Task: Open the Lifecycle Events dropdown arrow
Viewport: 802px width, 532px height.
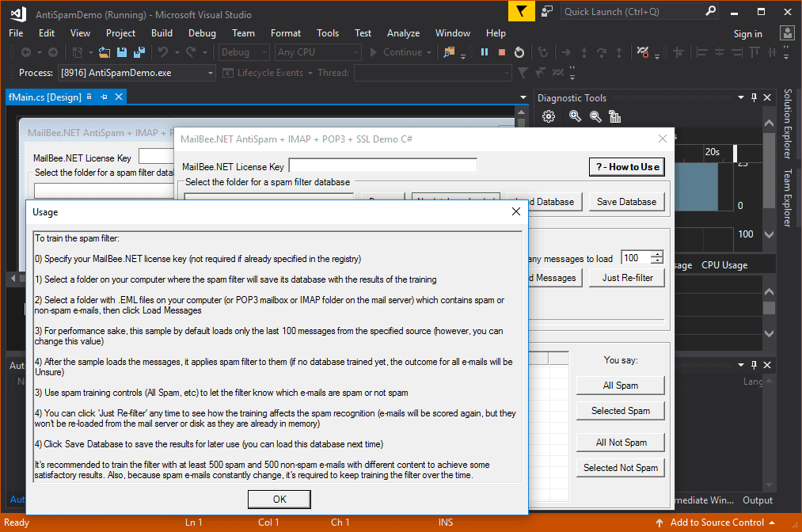Action: coord(310,73)
